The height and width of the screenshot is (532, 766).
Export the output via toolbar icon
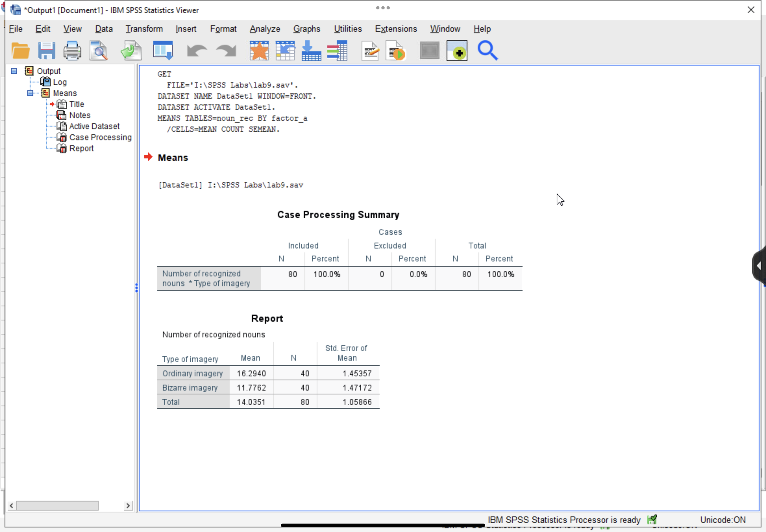(130, 50)
